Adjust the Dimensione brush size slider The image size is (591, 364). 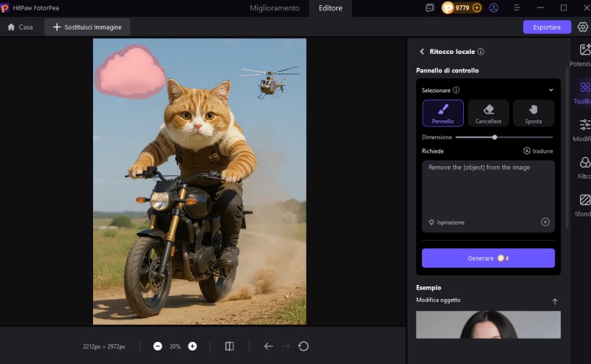tap(505, 137)
